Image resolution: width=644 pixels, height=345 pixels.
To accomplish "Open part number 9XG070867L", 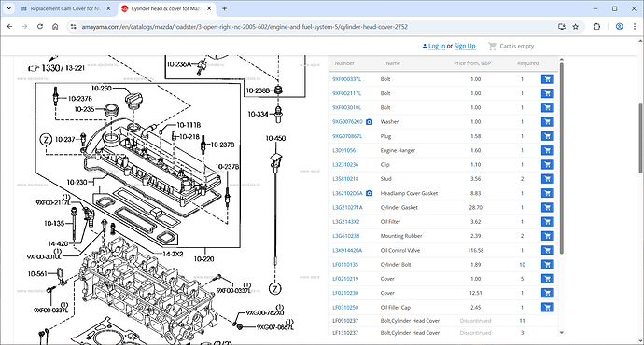I will [347, 136].
